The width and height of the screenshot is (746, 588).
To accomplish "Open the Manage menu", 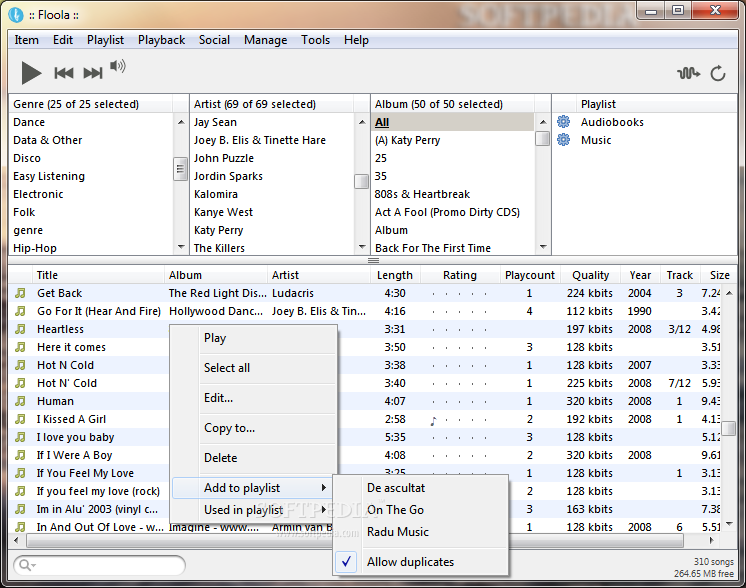I will coord(265,40).
